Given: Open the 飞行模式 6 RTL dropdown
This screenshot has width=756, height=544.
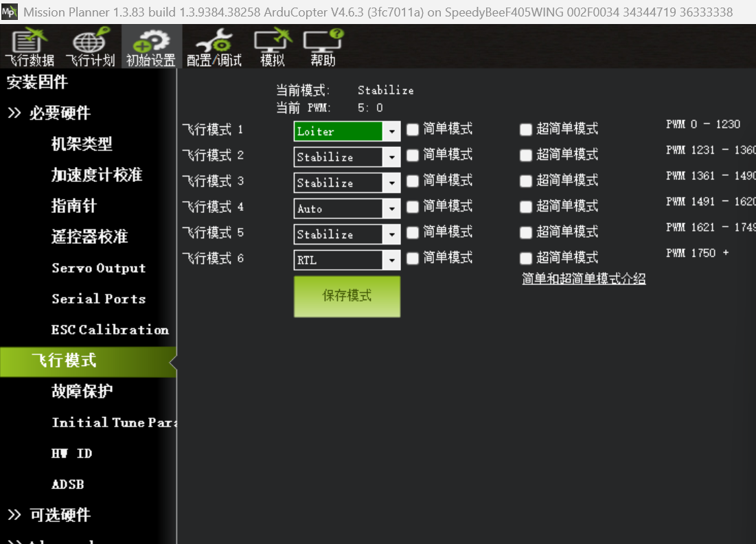Looking at the screenshot, I should point(347,260).
